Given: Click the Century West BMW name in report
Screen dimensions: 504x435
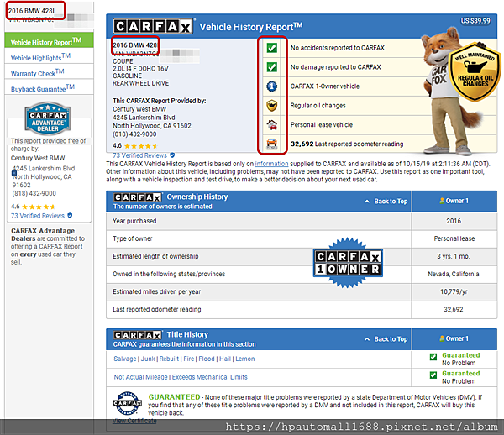Looking at the screenshot, I should tap(139, 109).
